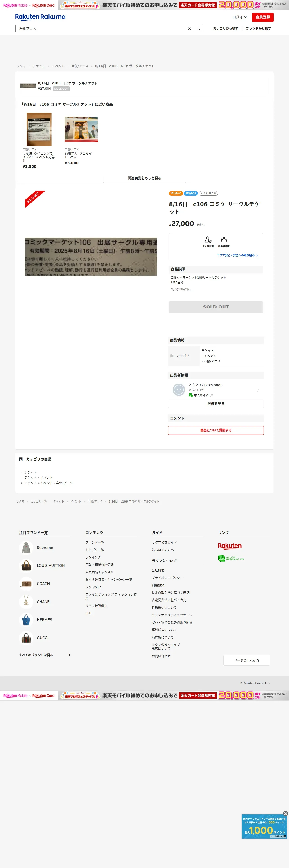
Task: Click 商品について質問する button
Action: pyautogui.click(x=216, y=430)
